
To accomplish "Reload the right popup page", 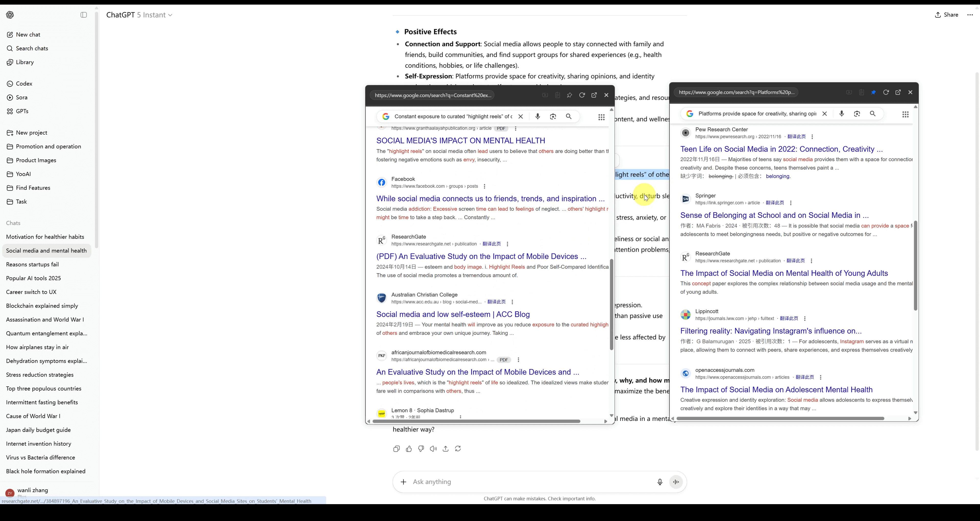I will [x=886, y=92].
